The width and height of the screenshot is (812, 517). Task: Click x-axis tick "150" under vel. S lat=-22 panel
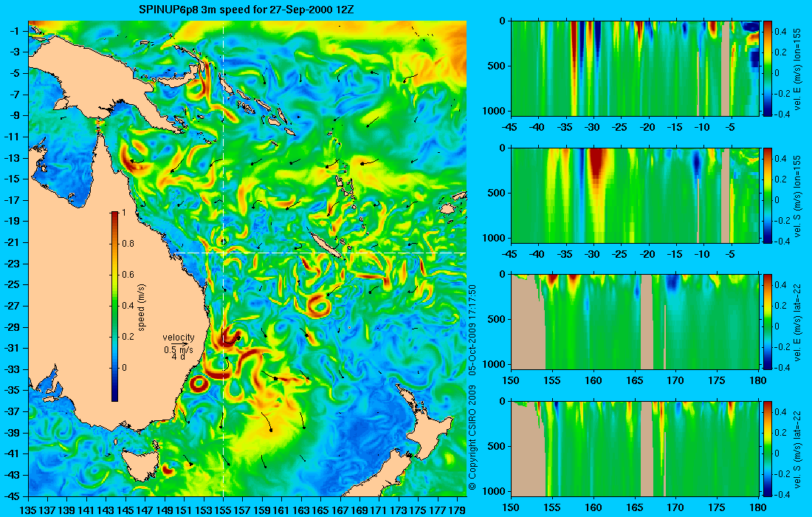tap(511, 507)
